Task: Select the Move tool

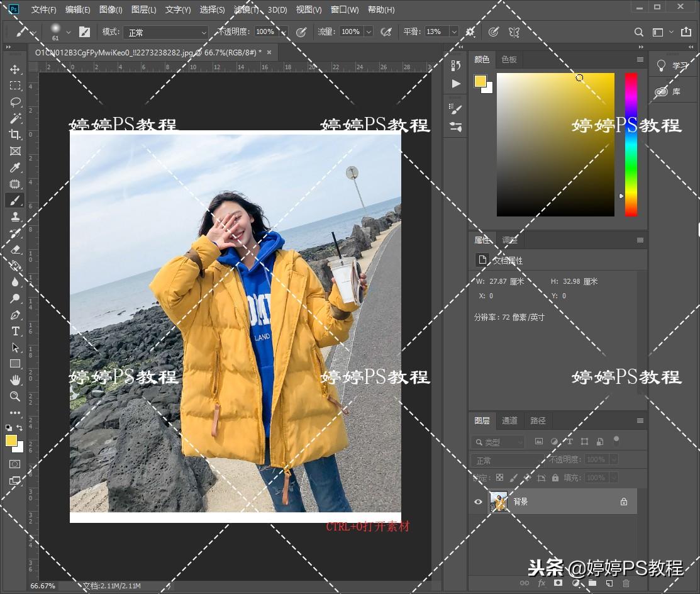Action: pyautogui.click(x=15, y=69)
